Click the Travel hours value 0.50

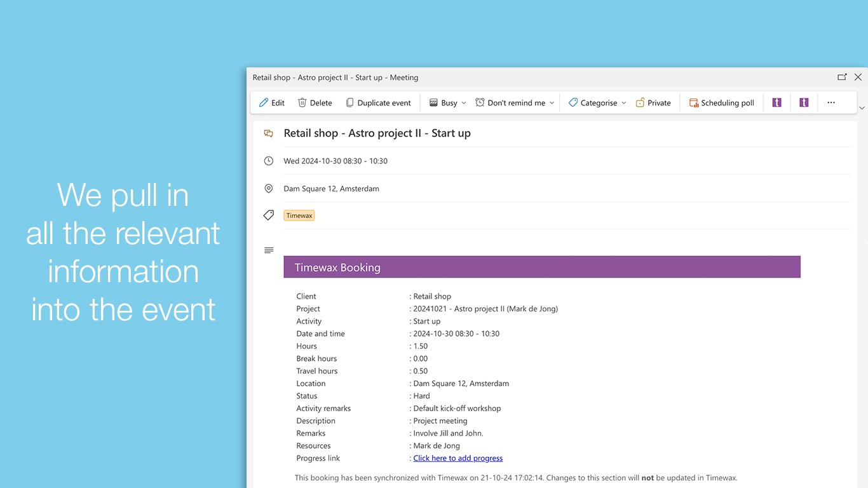point(421,371)
